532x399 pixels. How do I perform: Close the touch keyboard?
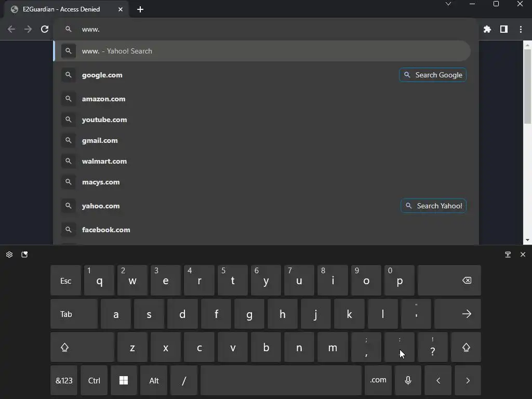point(523,255)
